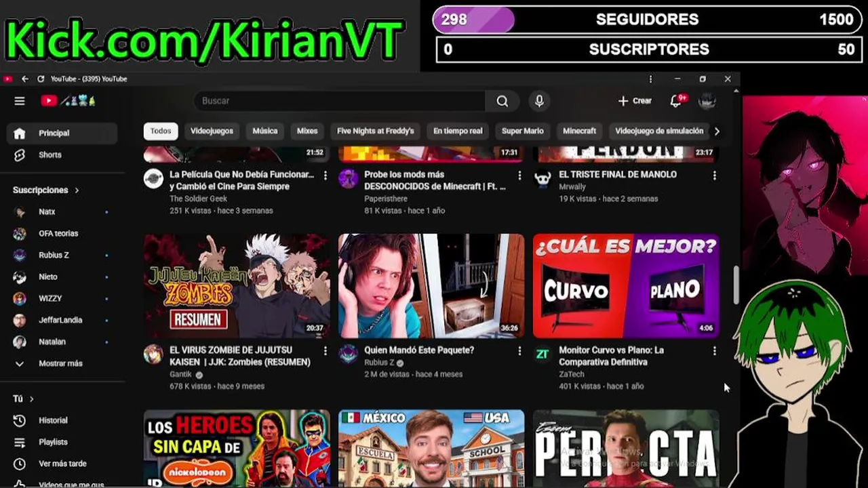Open JeffarLandia subscription channel

(x=62, y=320)
